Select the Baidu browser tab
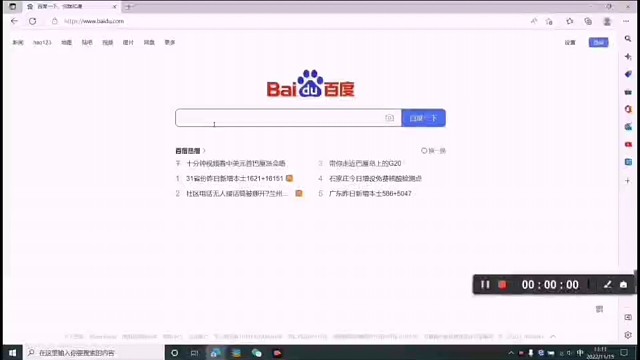The image size is (640, 360). tap(71, 7)
